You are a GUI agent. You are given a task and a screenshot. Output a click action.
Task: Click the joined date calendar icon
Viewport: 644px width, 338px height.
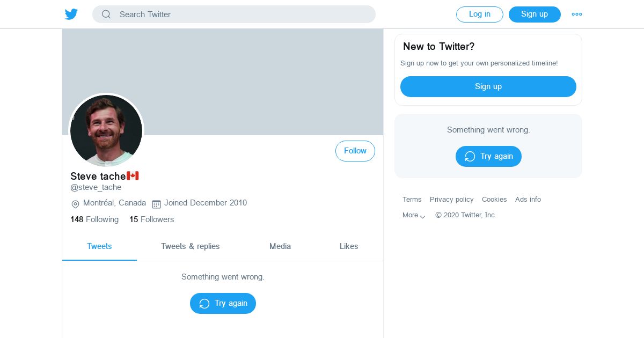click(157, 204)
